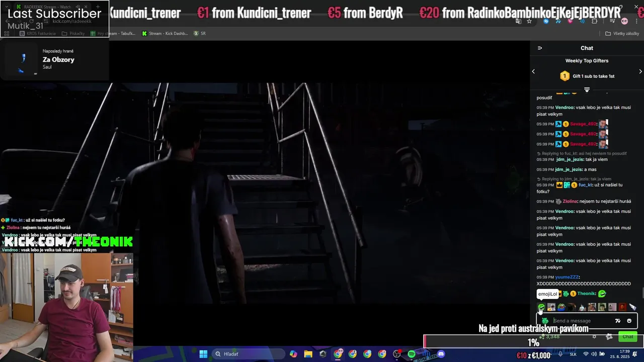Open Zlolina username in chat
Image resolution: width=644 pixels, height=362 pixels.
click(570, 201)
